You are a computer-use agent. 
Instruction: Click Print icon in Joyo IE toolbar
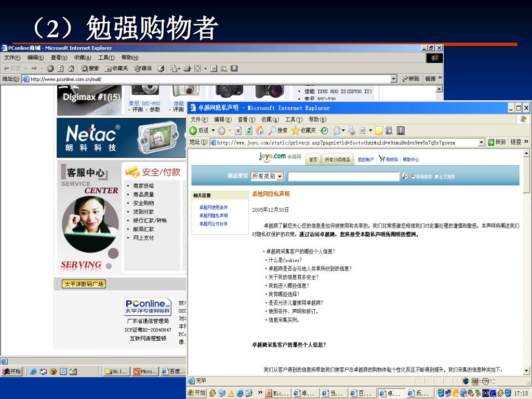click(352, 130)
